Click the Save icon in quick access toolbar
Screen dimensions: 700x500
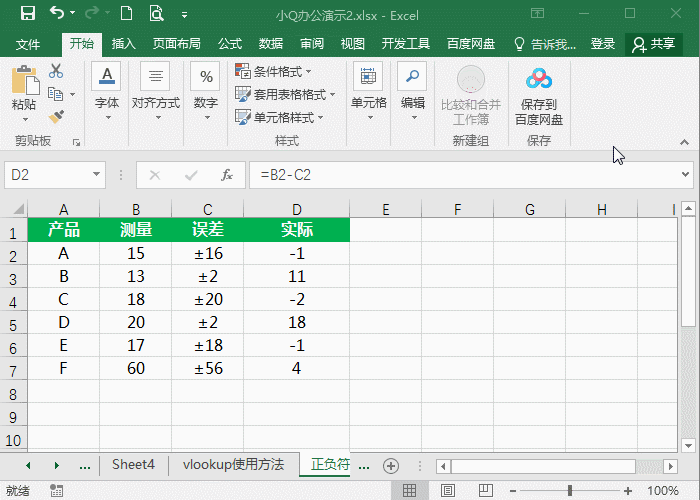coord(28,13)
